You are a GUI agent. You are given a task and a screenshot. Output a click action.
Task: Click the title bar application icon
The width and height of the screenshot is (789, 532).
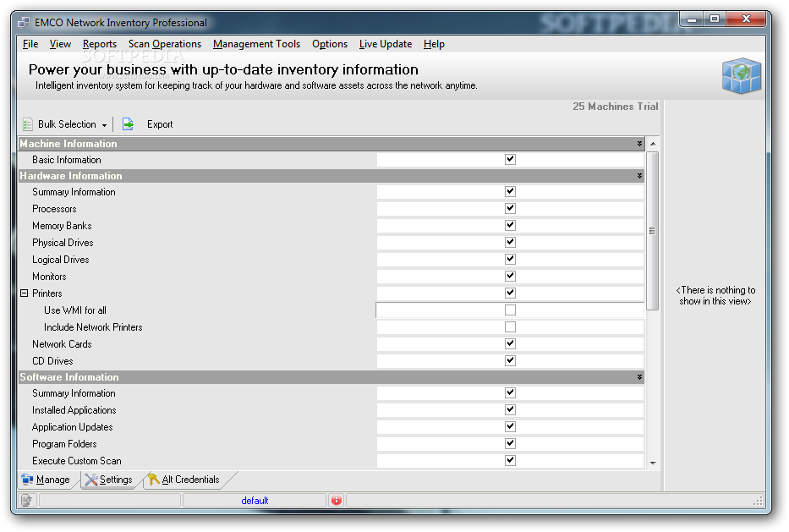click(x=24, y=23)
